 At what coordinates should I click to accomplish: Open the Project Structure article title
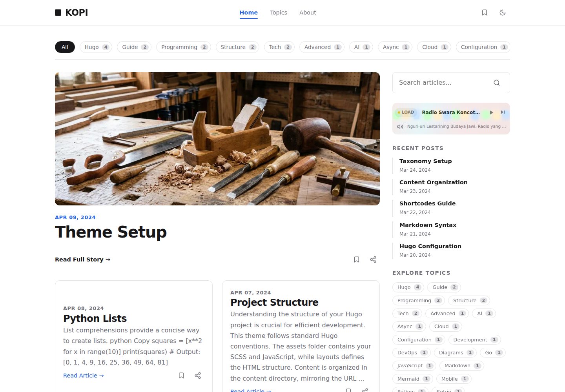[274, 302]
